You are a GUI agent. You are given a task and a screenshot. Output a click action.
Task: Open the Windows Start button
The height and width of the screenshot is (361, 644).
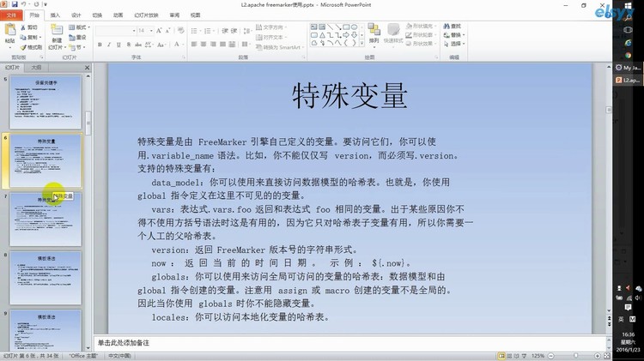tap(628, 6)
